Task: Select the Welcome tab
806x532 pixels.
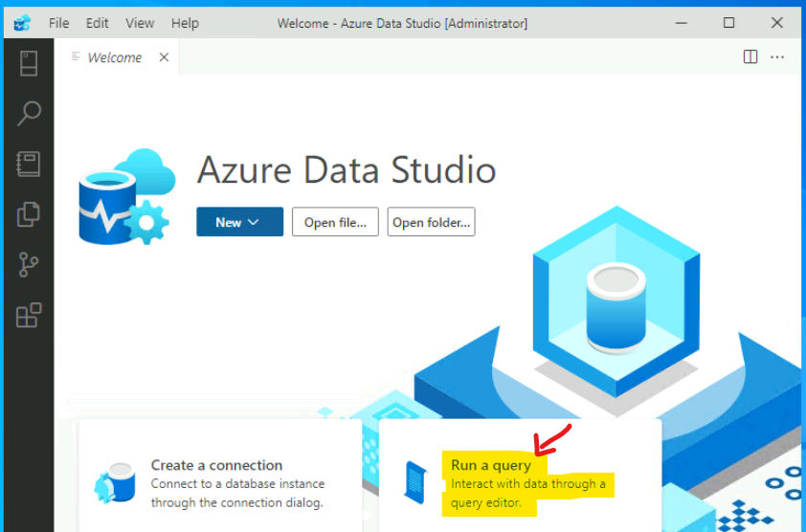Action: click(x=117, y=57)
